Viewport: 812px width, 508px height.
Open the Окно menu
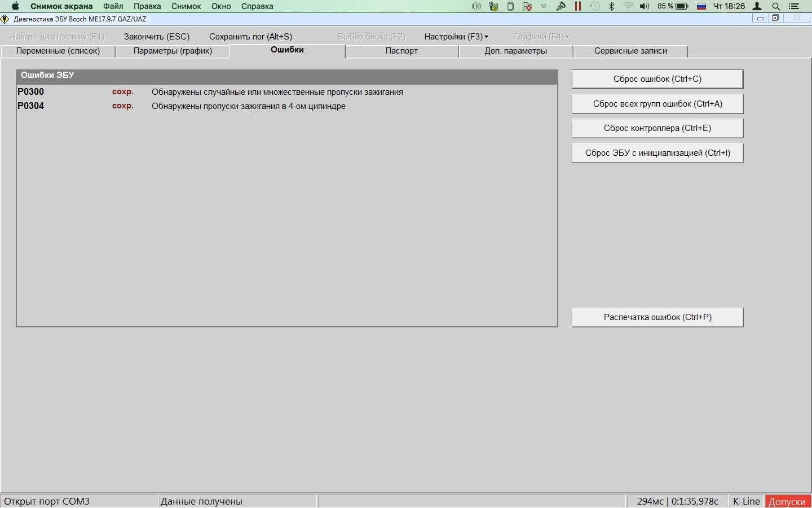click(221, 6)
